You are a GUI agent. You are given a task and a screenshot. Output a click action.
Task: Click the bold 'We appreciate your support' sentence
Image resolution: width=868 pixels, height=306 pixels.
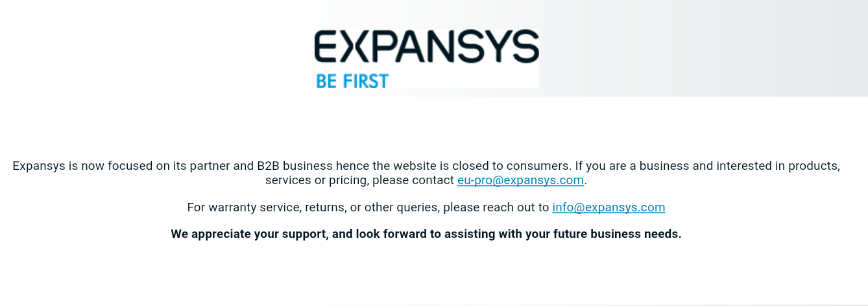coord(426,234)
